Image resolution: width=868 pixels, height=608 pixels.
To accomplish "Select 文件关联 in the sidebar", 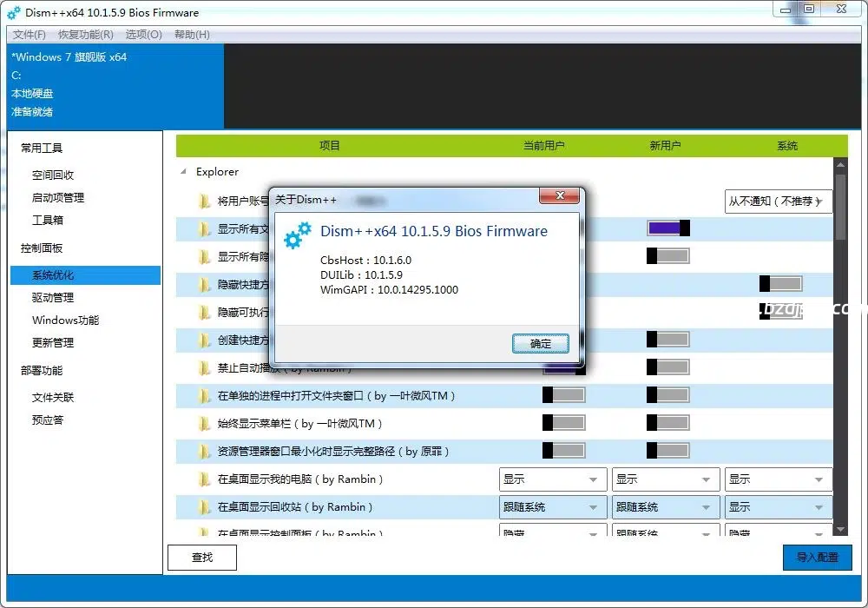I will click(53, 398).
